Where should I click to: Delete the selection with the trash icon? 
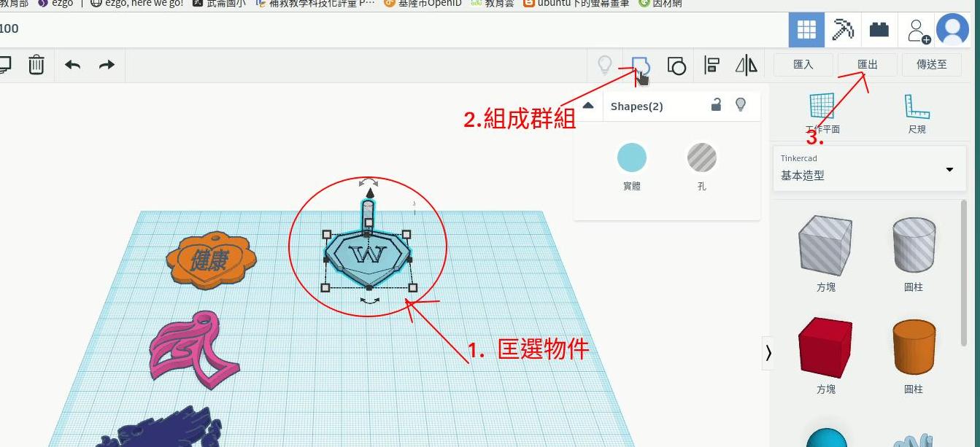[36, 65]
